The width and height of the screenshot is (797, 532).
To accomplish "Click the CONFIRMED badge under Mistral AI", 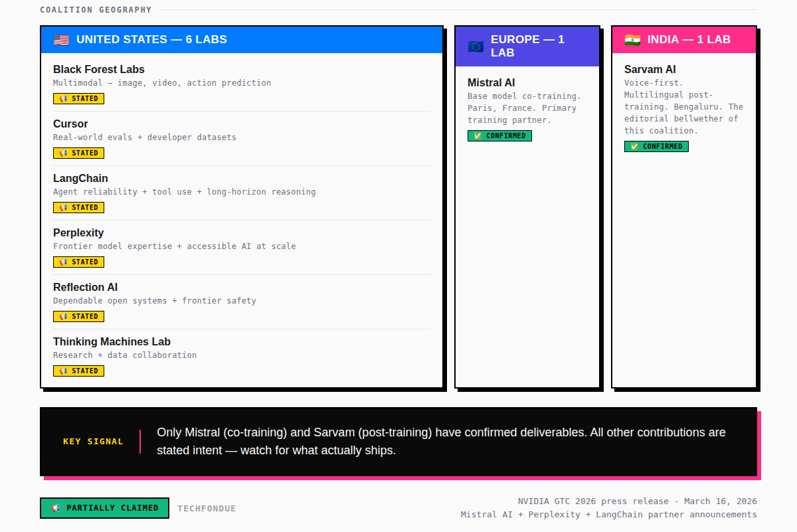I will pos(499,135).
